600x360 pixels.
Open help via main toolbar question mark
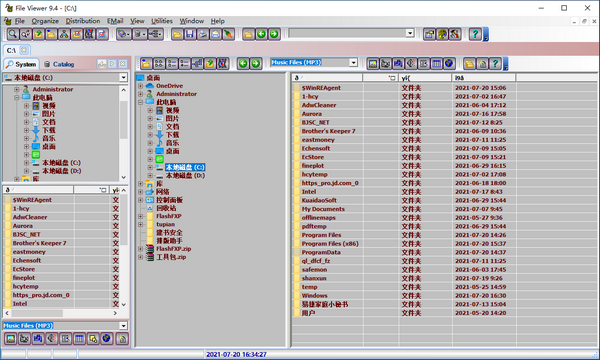475,34
